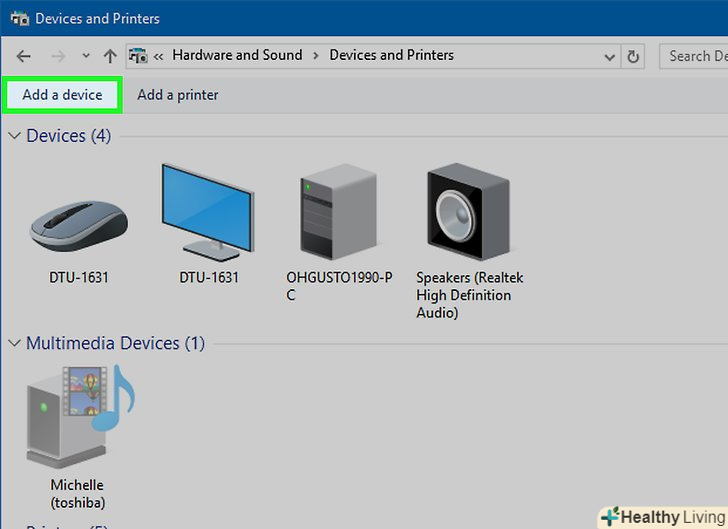Click the double chevron in the address bar

[x=158, y=57]
